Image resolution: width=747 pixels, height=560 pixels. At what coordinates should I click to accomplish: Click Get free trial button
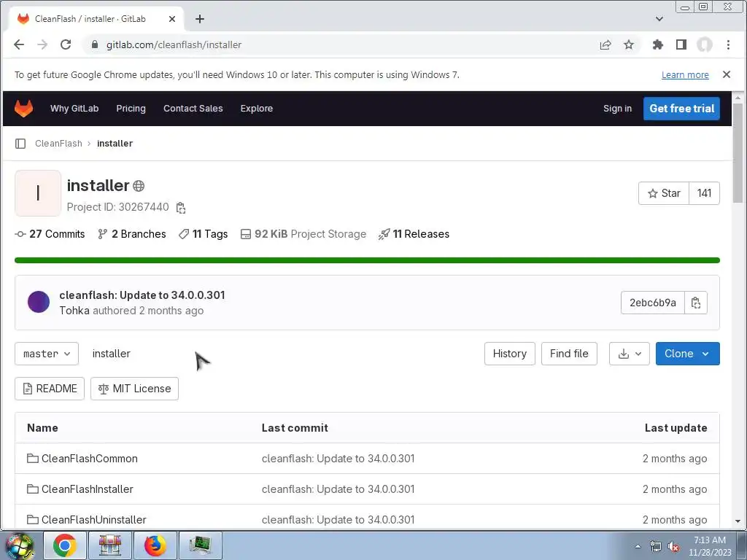(x=682, y=109)
